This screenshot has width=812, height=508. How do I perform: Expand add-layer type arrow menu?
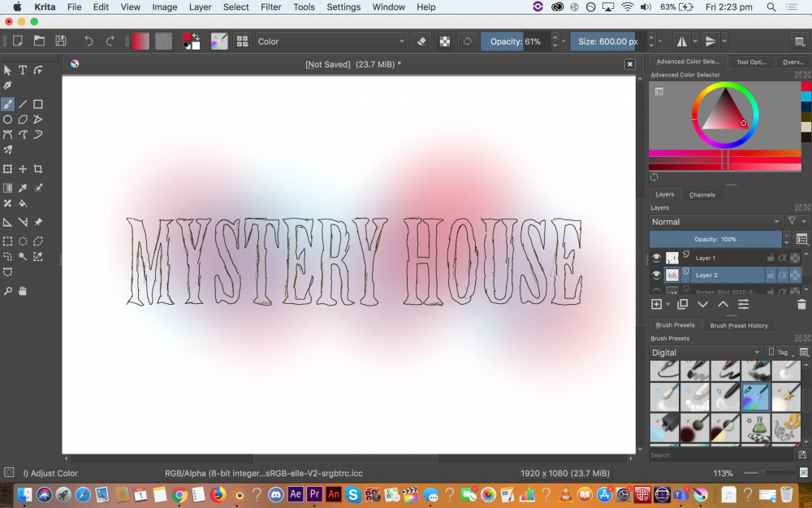point(668,305)
